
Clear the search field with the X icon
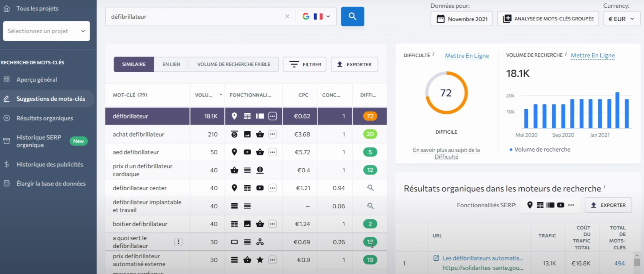287,16
